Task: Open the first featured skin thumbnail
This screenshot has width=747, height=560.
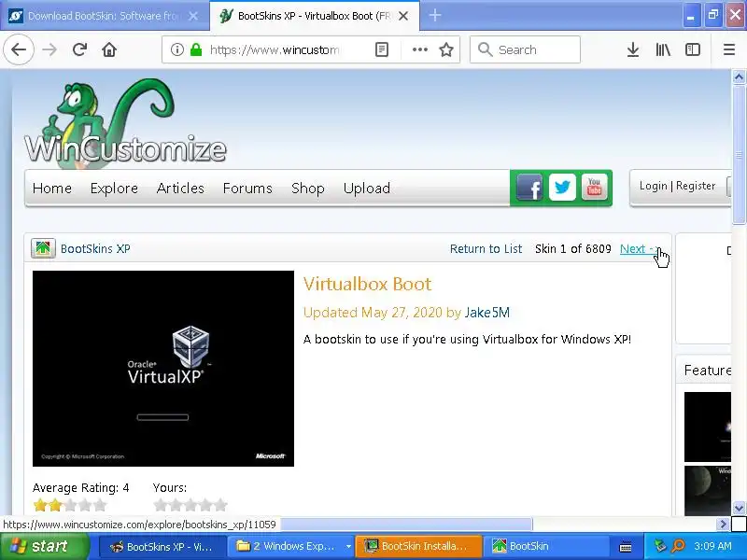Action: coord(708,427)
